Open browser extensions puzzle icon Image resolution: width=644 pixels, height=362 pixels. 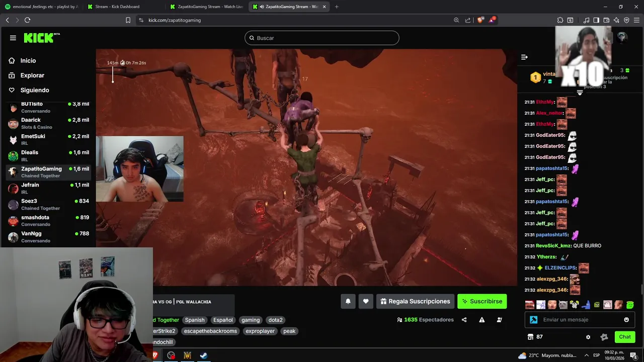click(560, 20)
